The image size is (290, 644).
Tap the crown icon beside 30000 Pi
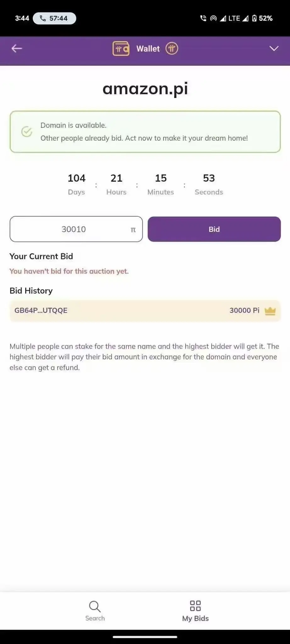click(270, 311)
